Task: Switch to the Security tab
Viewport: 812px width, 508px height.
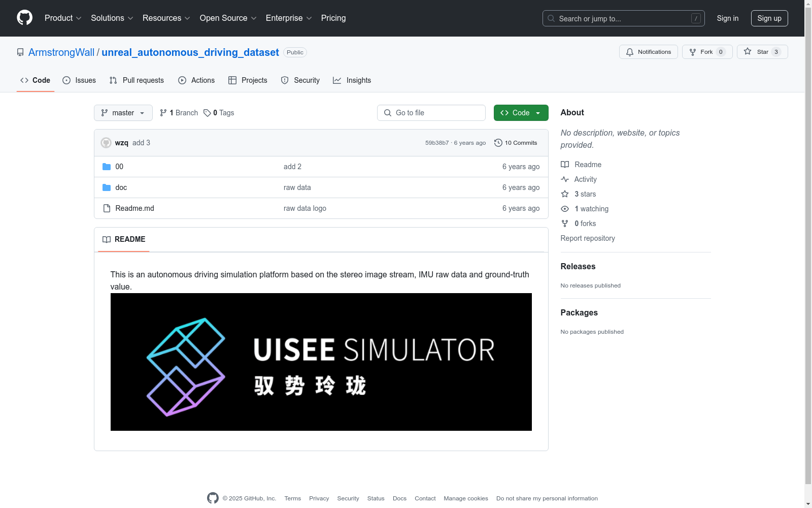Action: (x=300, y=80)
